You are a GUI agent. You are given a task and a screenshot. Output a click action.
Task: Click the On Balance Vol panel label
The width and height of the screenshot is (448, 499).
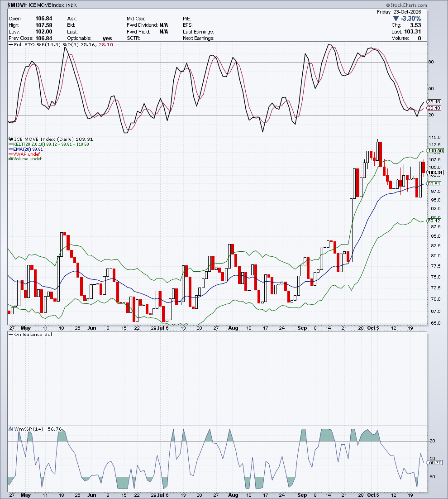tap(30, 334)
